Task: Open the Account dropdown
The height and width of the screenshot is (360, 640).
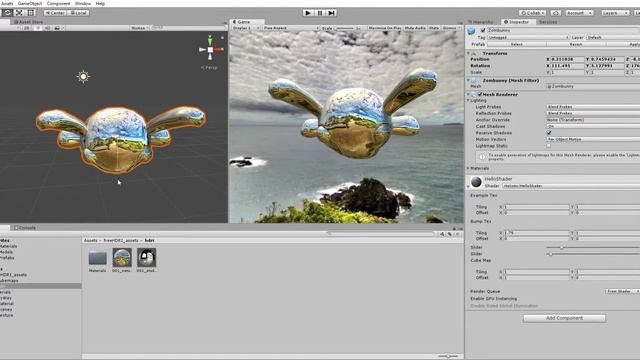Action: coord(579,13)
